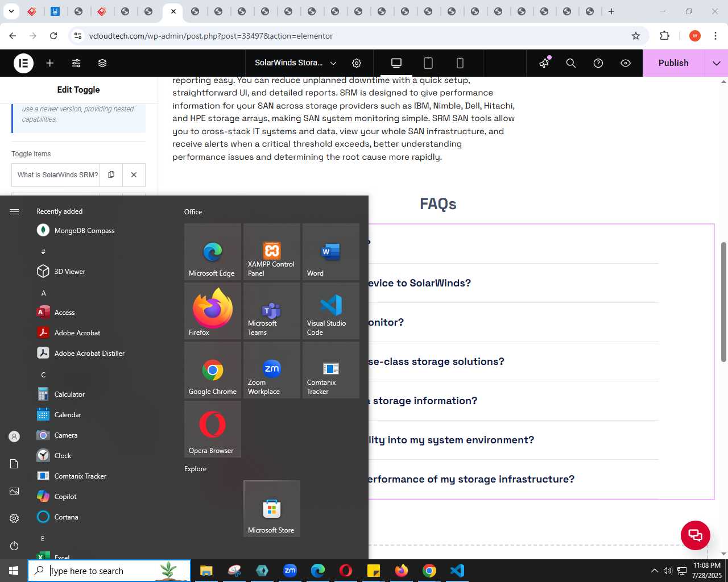The image size is (728, 582).
Task: Open the Microsoft Store tile
Action: 272,509
